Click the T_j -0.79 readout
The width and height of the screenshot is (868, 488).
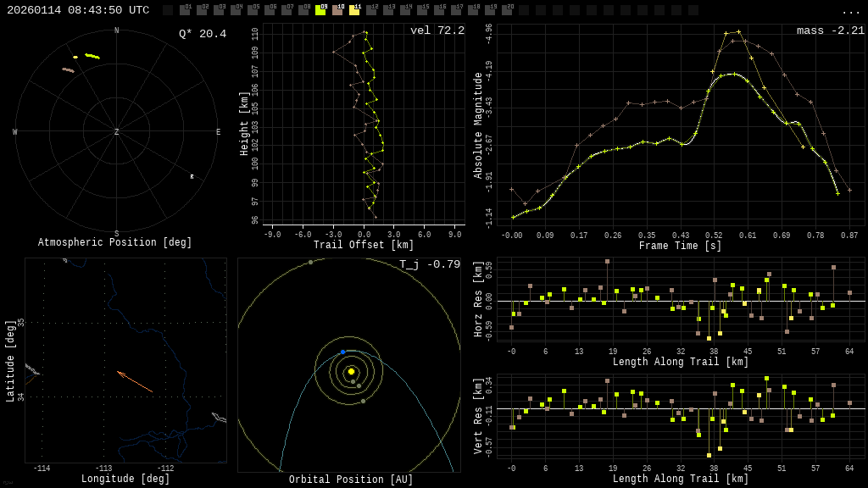tap(430, 264)
